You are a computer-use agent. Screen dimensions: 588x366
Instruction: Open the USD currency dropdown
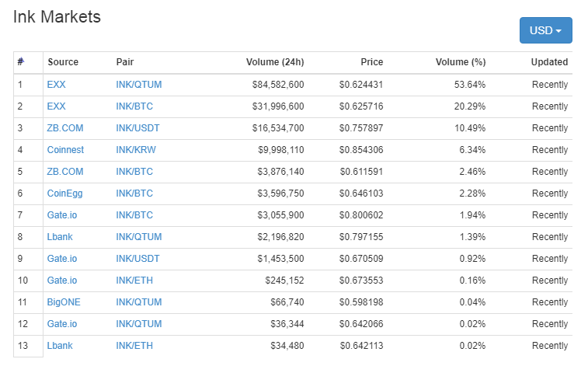coord(545,30)
